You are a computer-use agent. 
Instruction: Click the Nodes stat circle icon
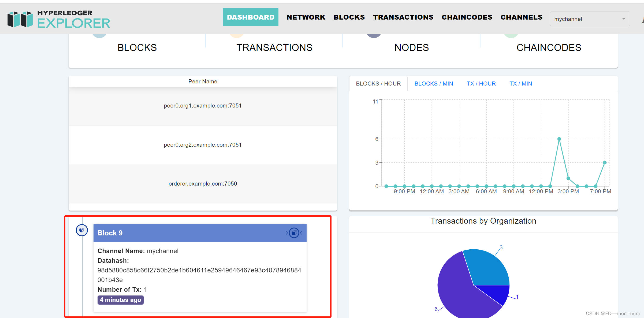pos(374,35)
